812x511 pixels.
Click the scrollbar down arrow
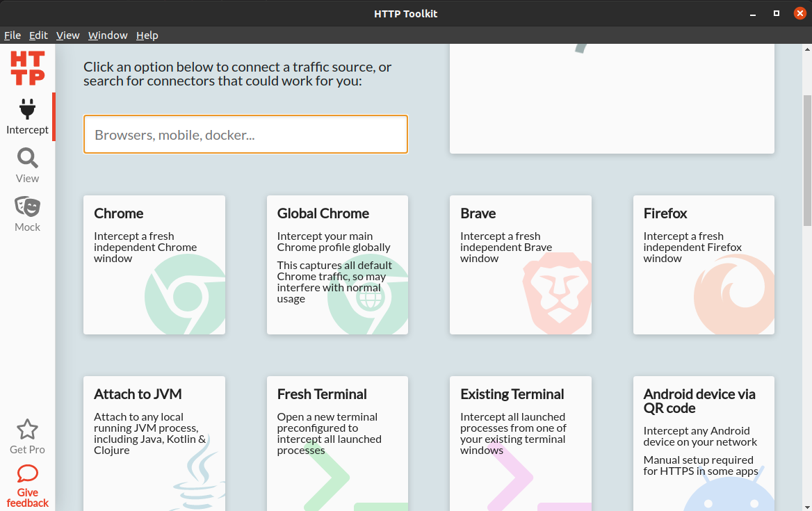[807, 507]
